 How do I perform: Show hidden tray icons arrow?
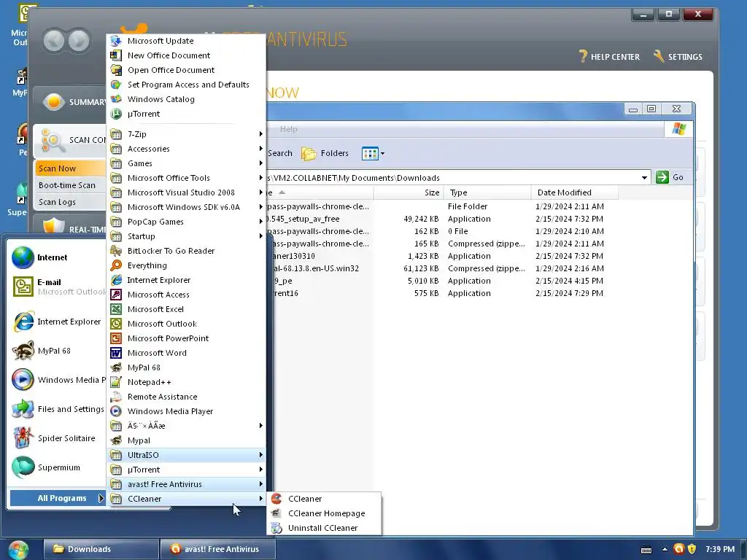[x=665, y=549]
